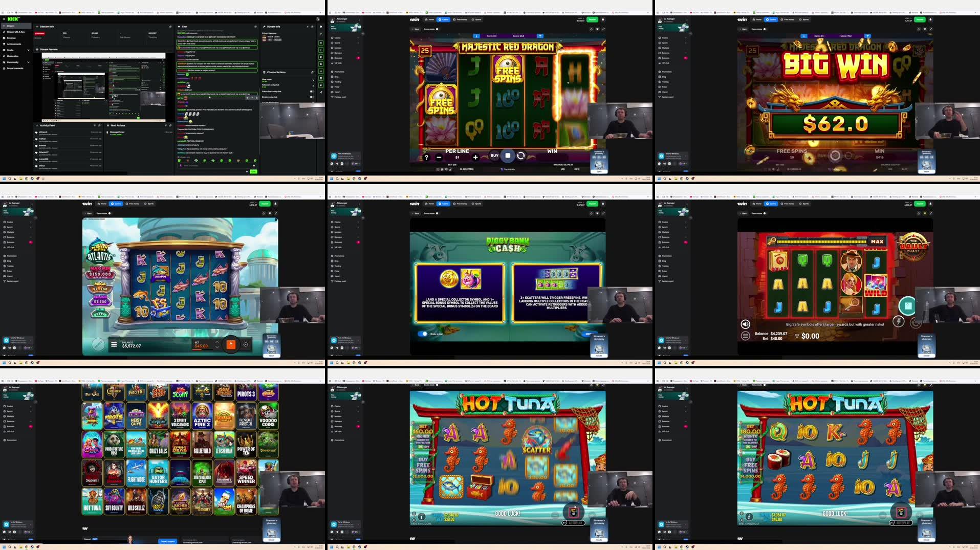This screenshot has height=550, width=980.
Task: Open Casino tab above the Atlantis slot
Action: [116, 204]
